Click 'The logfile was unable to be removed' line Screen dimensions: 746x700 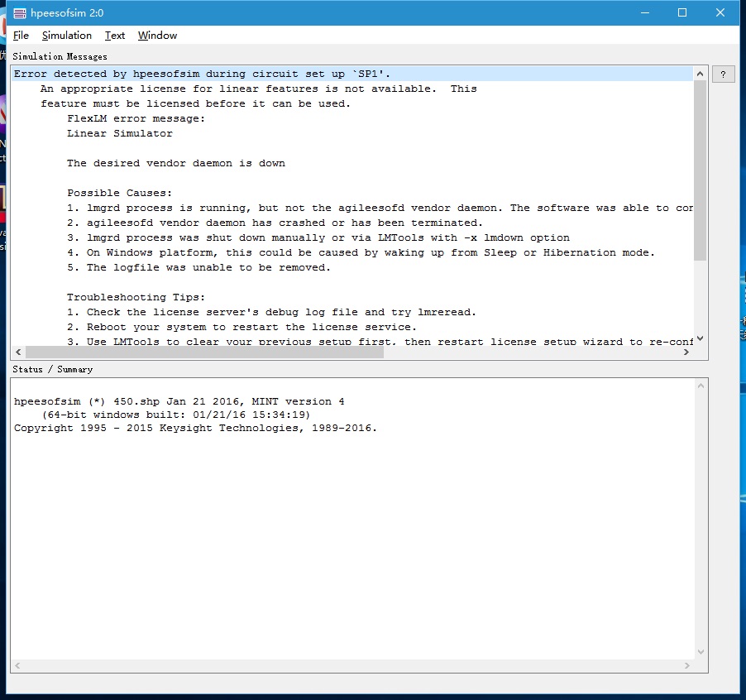tap(198, 267)
